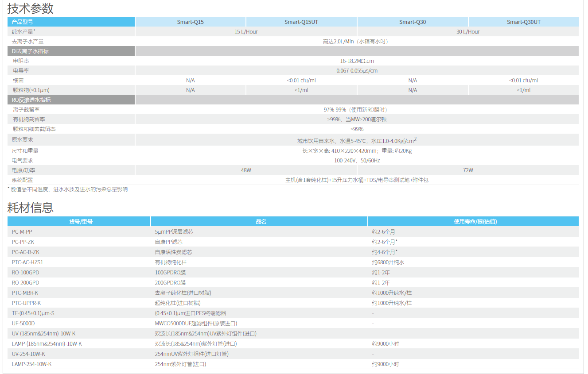Click the DI去离子水指标 section header
Image resolution: width=588 pixels, height=374 pixels.
tap(71, 51)
